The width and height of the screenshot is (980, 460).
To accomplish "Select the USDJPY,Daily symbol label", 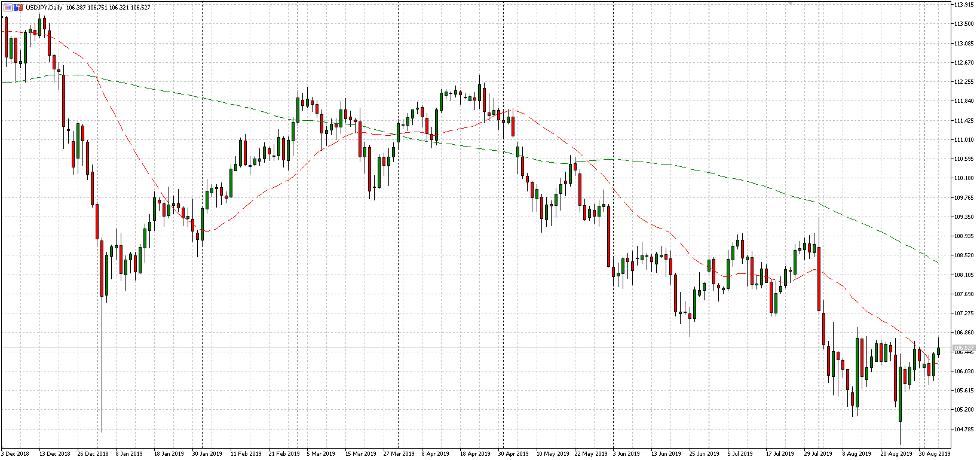I will 44,8.
